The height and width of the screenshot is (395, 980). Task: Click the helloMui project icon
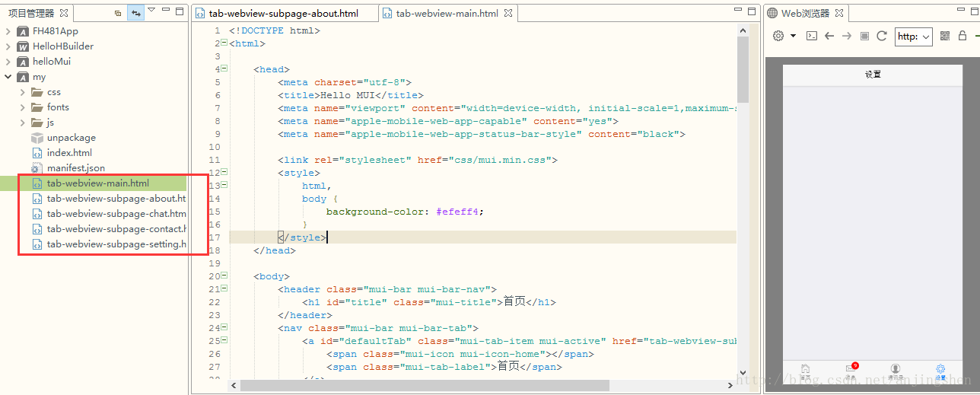pyautogui.click(x=23, y=62)
